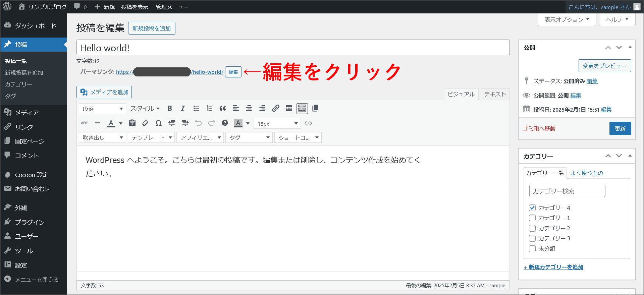Check the カテゴリー1 checkbox
The image size is (644, 295).
point(532,218)
